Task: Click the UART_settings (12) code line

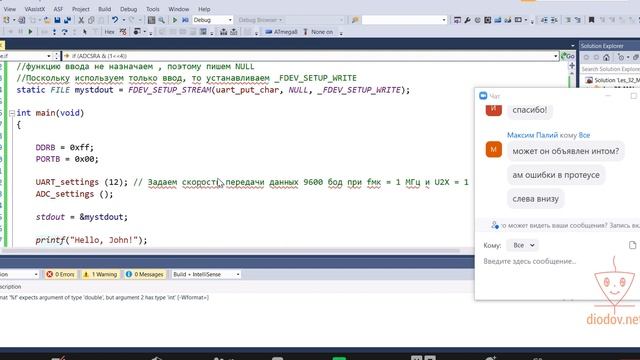Action: pyautogui.click(x=252, y=182)
